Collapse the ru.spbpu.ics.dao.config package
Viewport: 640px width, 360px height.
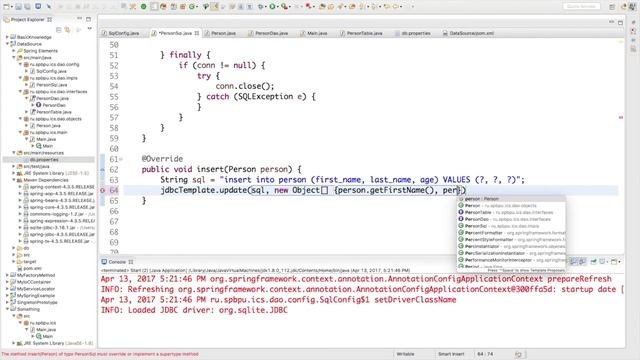coord(20,64)
